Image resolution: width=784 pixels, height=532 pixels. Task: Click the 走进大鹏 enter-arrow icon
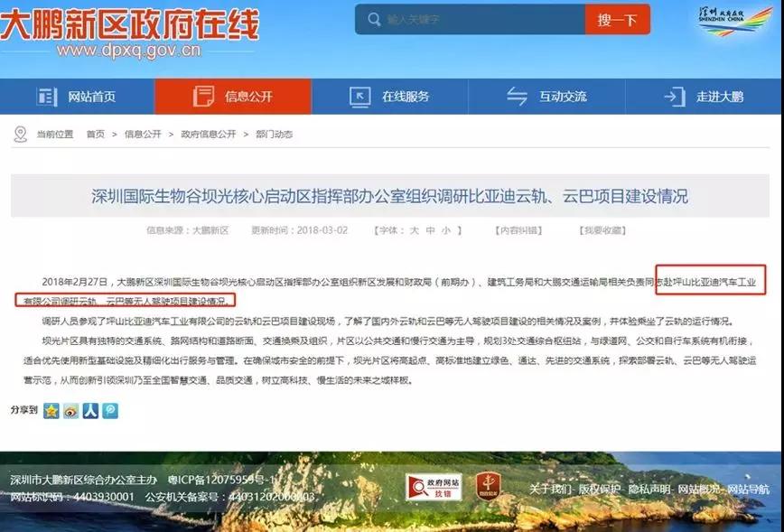click(x=674, y=97)
